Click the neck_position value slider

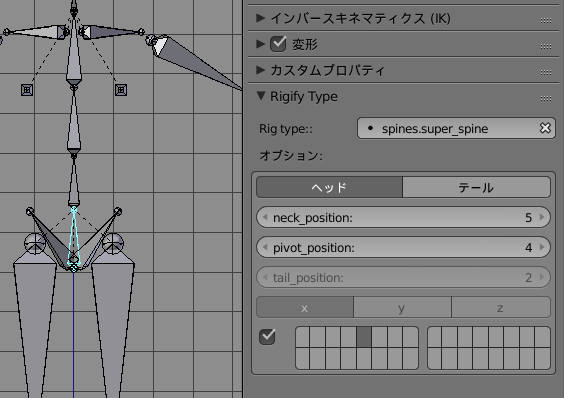point(403,217)
